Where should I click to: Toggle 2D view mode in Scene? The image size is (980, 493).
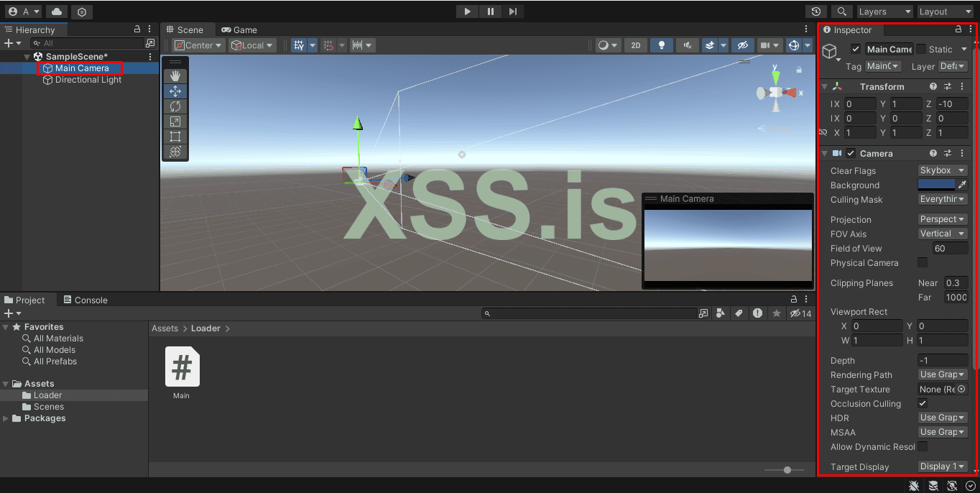click(x=635, y=45)
